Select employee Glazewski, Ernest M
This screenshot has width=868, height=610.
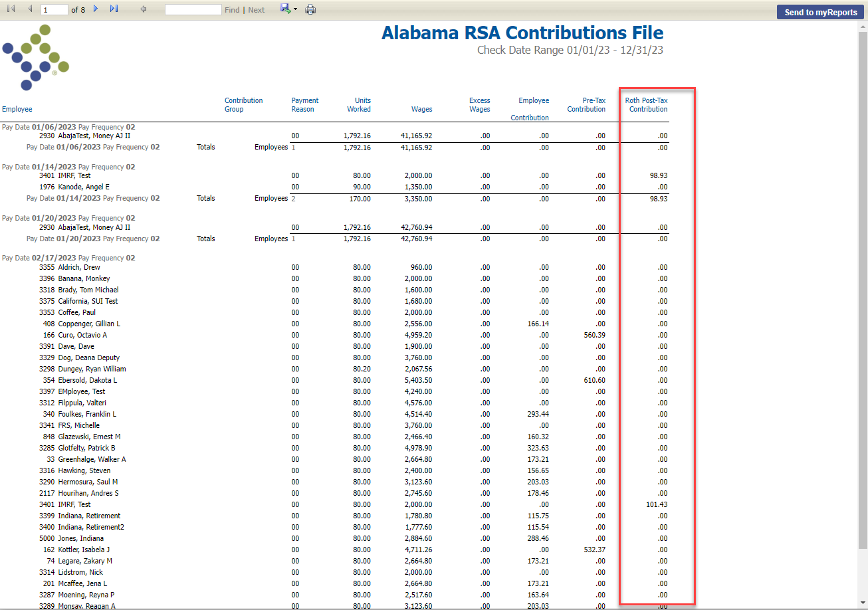point(89,437)
